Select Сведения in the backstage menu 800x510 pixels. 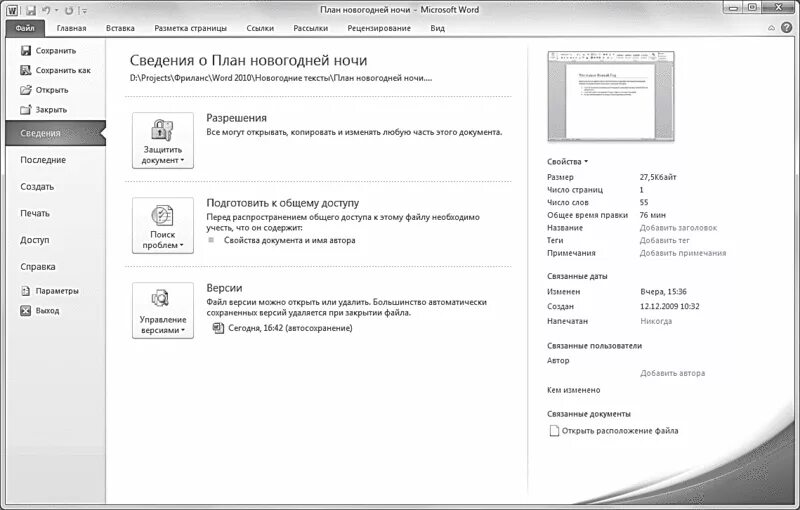55,133
